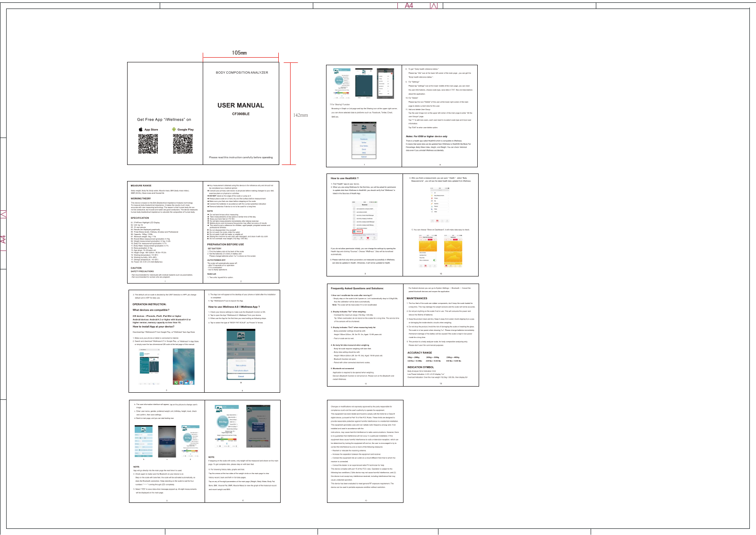Image resolution: width=756 pixels, height=535 pixels.
Task: Click the sharing menu phone screenshot, page 7
Action: [x=364, y=140]
